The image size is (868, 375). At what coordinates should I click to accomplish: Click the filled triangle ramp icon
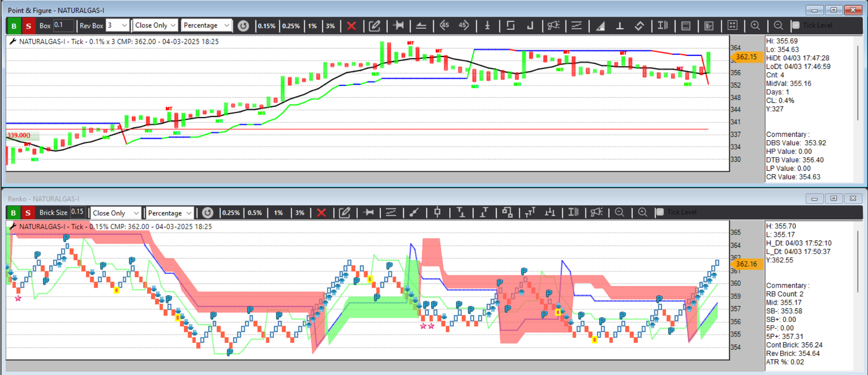[x=600, y=26]
